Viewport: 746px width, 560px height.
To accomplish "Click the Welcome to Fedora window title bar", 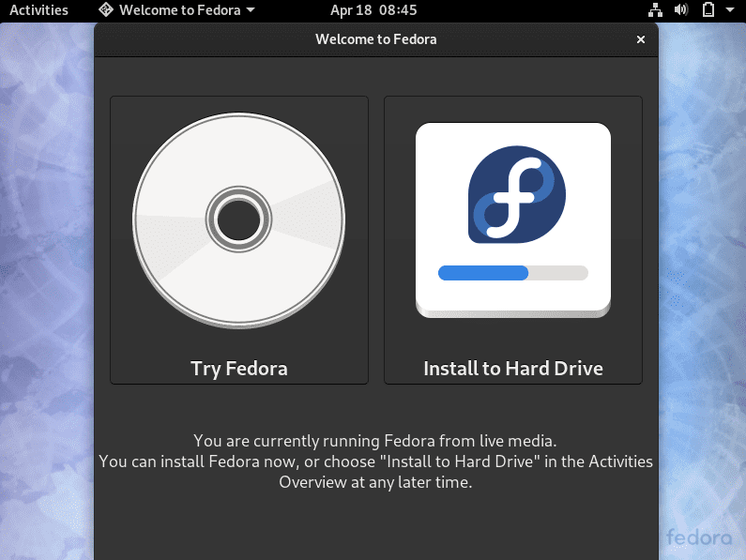I will (376, 39).
